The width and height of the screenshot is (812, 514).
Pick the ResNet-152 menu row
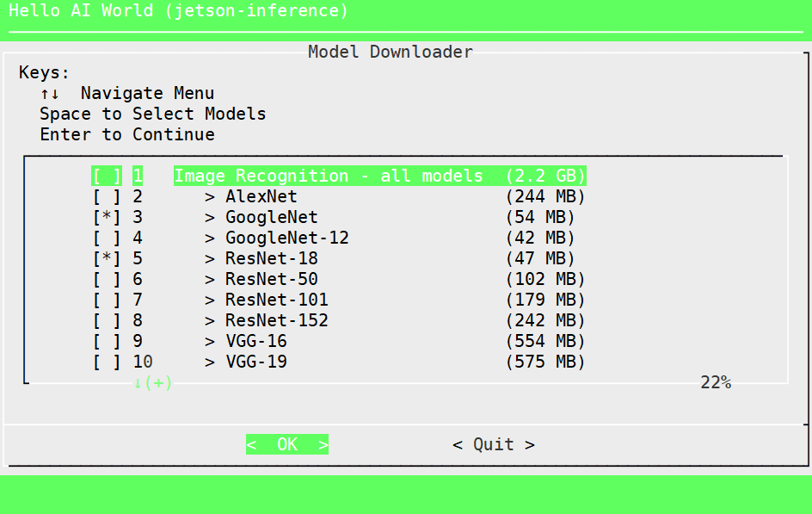point(277,320)
